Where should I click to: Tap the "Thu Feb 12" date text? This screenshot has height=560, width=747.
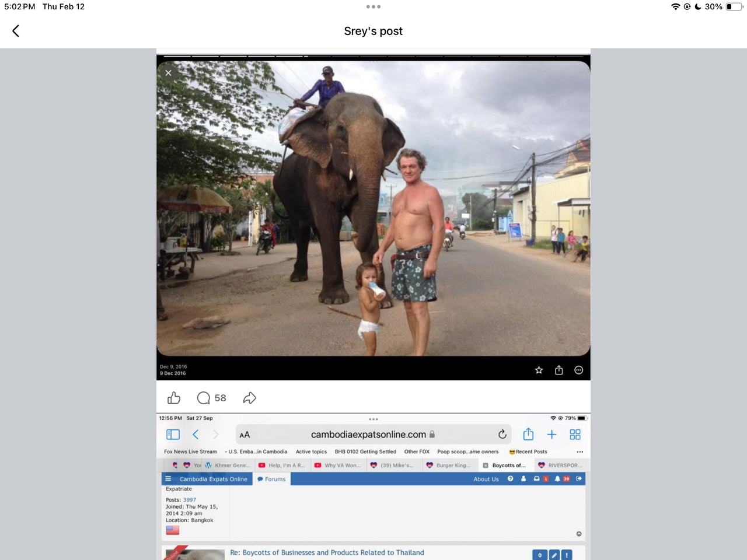[x=64, y=6]
